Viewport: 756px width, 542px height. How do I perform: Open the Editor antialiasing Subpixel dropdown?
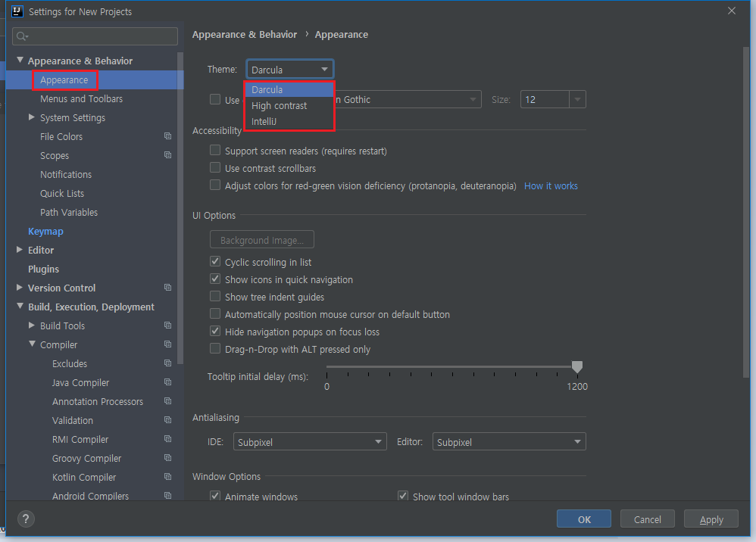point(509,441)
